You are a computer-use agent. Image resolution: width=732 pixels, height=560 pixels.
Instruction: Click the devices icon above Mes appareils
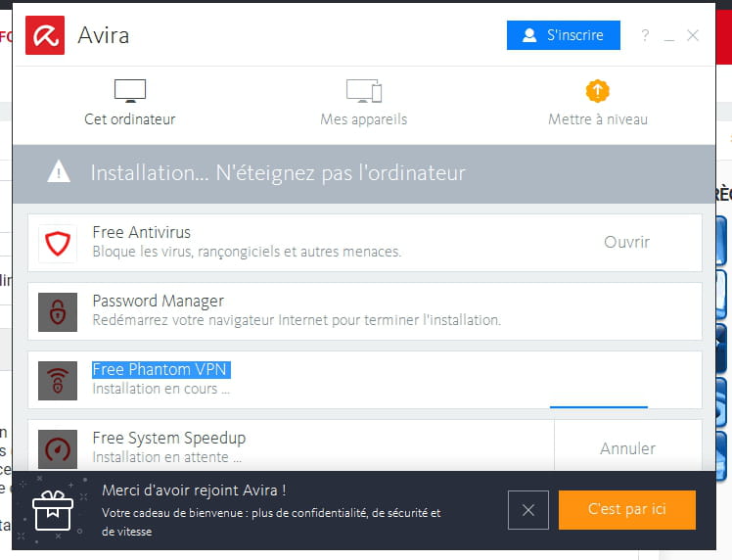[x=364, y=91]
